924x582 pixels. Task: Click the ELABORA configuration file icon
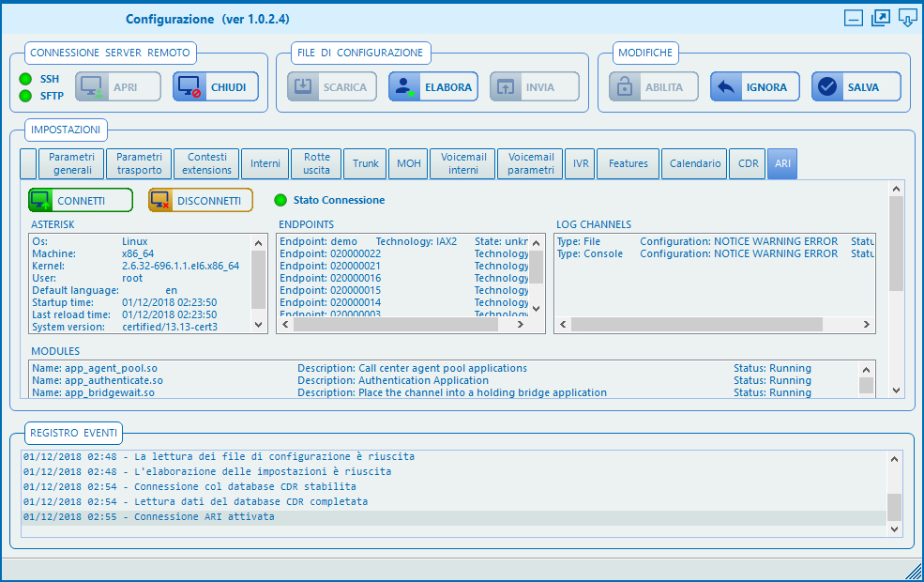(x=404, y=87)
